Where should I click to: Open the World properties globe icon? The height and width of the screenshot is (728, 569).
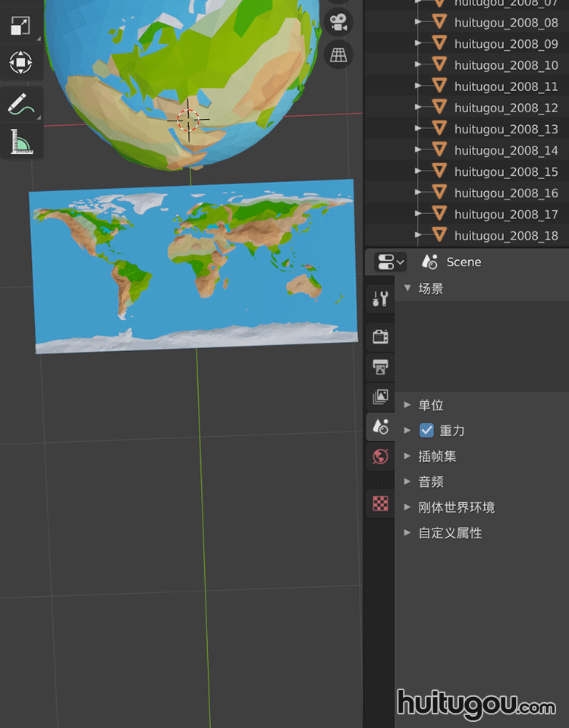click(380, 457)
